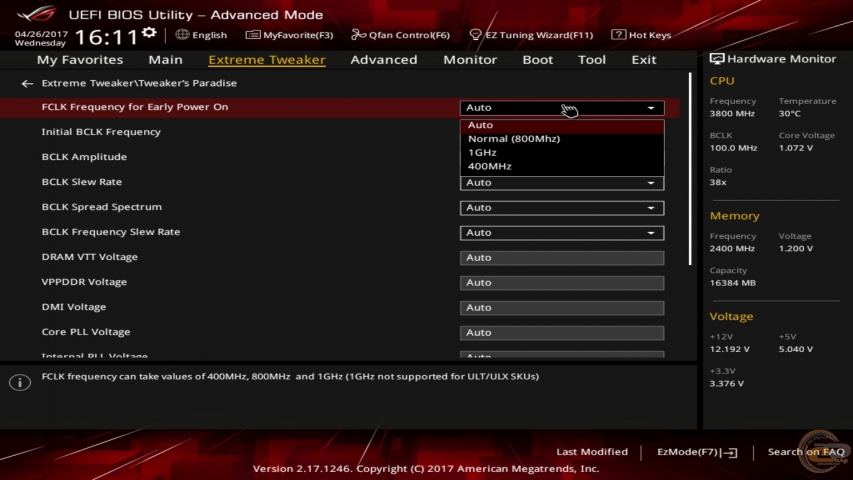
Task: Switch to the Main tab
Action: 165,60
